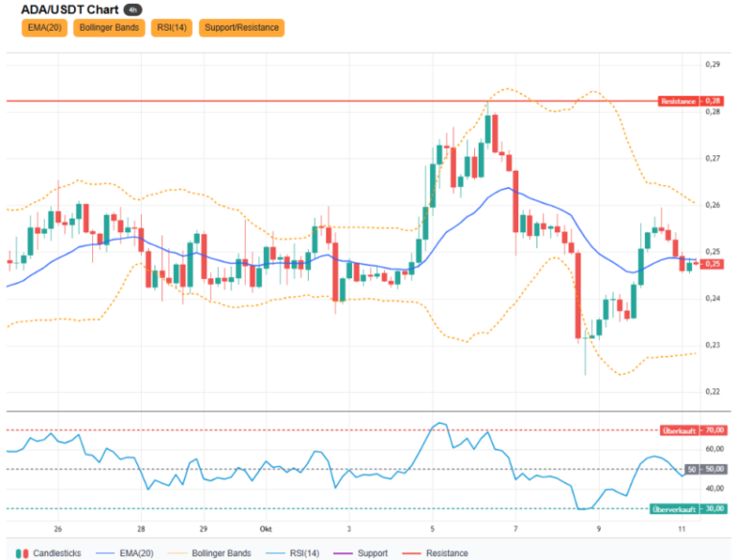The image size is (737, 560).
Task: Click the 0,26 price axis label
Action: (713, 205)
